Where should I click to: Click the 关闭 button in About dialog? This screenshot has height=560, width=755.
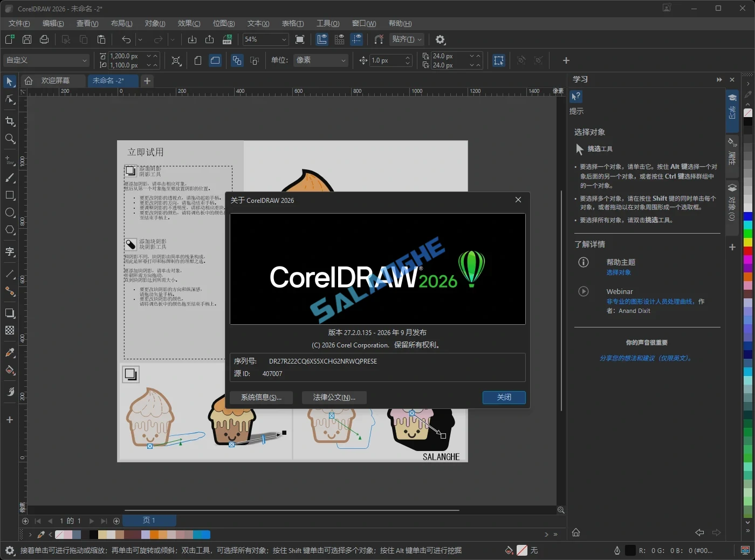coord(504,398)
